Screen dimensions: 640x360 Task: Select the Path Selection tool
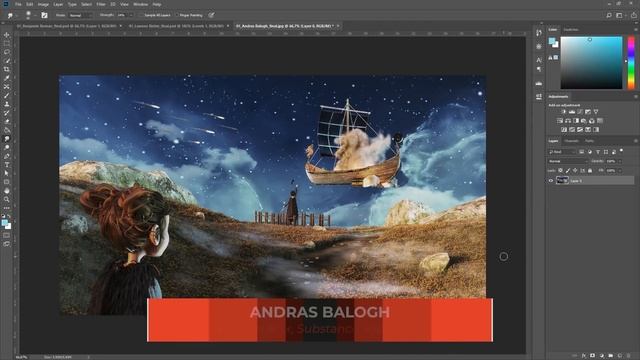7,173
